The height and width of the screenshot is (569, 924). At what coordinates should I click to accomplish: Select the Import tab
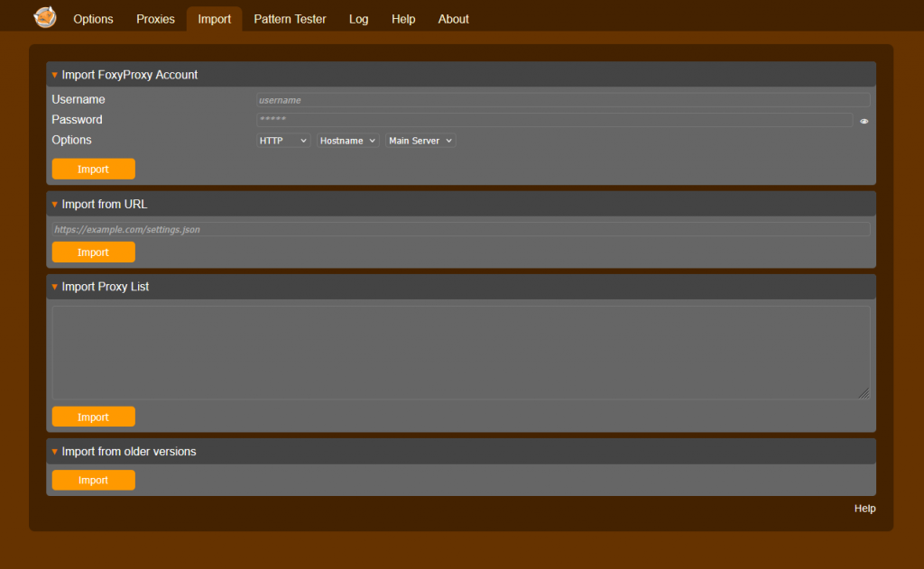click(x=215, y=19)
